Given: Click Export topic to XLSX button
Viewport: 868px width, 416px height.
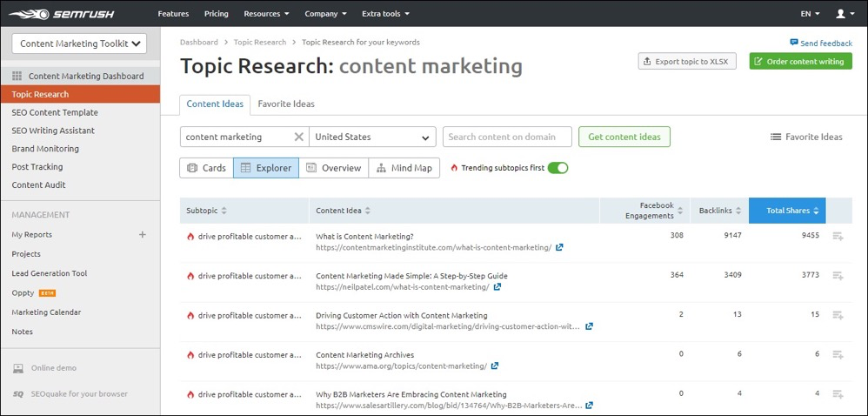Looking at the screenshot, I should click(x=688, y=62).
